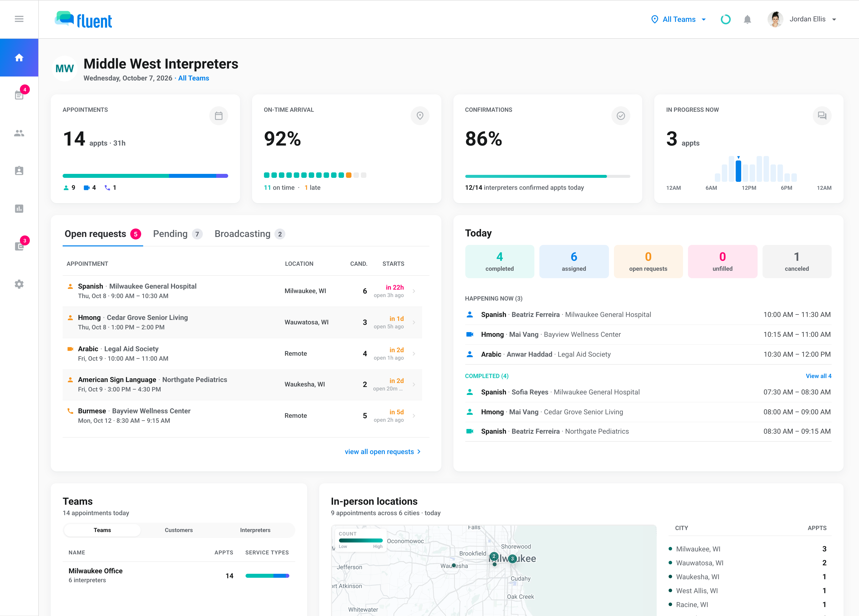Open the settings gear icon
This screenshot has height=616, width=859.
coord(19,284)
